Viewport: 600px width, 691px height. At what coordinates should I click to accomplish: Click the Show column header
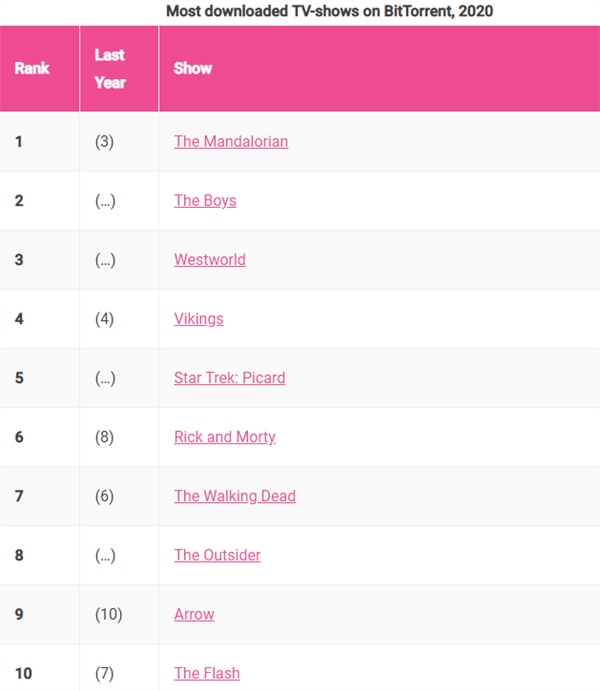coord(193,68)
